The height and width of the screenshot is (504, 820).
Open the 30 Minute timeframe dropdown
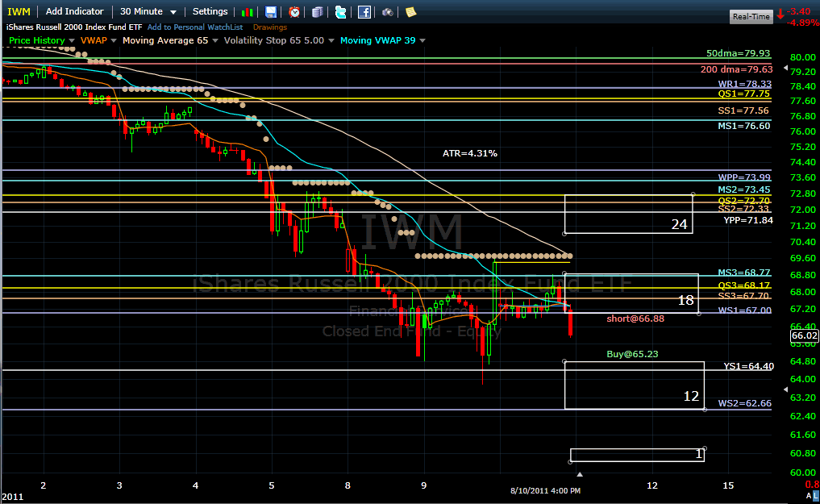tap(148, 11)
